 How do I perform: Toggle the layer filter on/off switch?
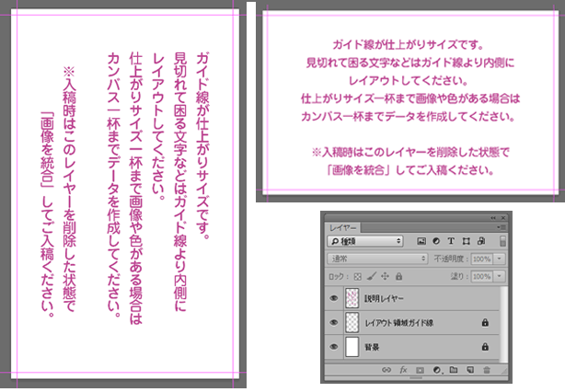pyautogui.click(x=502, y=241)
